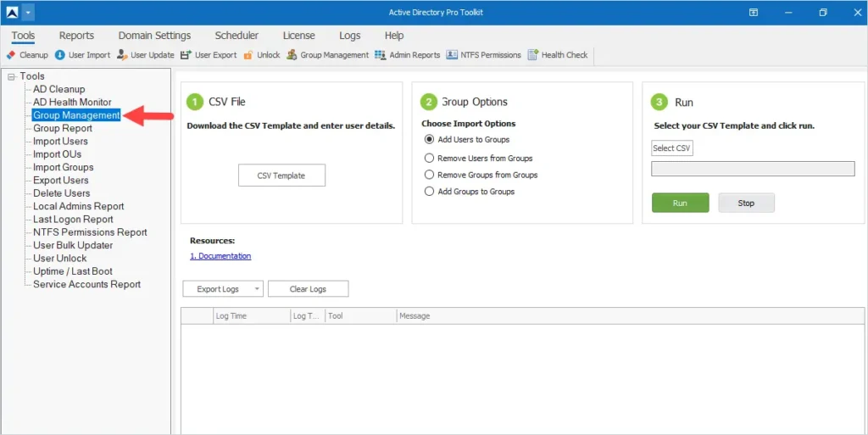Select Import Groups tree item
The width and height of the screenshot is (868, 435).
63,167
